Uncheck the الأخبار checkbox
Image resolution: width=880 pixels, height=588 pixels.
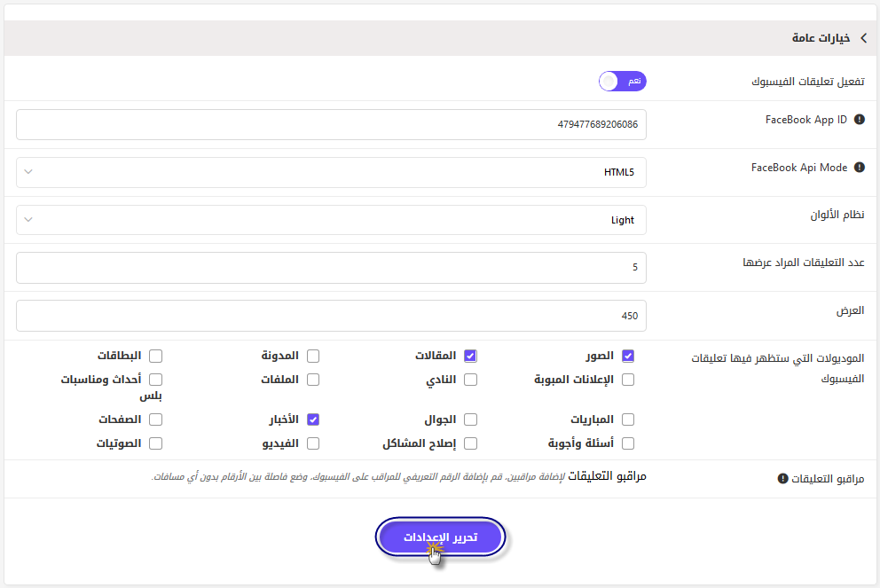(313, 419)
